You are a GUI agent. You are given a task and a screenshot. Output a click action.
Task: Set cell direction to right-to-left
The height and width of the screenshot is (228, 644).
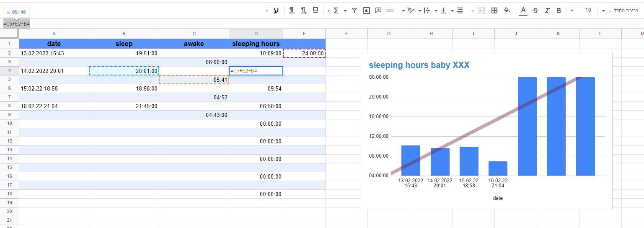(292, 10)
